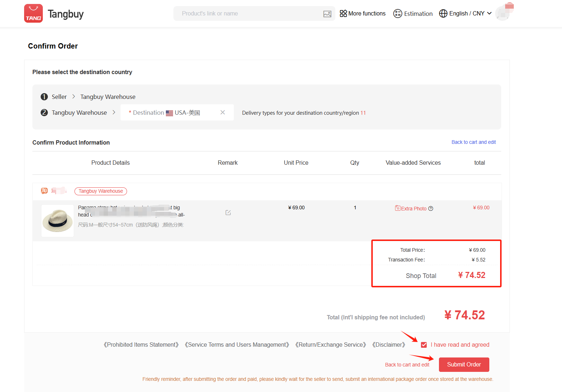
Task: Click the Submit Order button
Action: 464,365
